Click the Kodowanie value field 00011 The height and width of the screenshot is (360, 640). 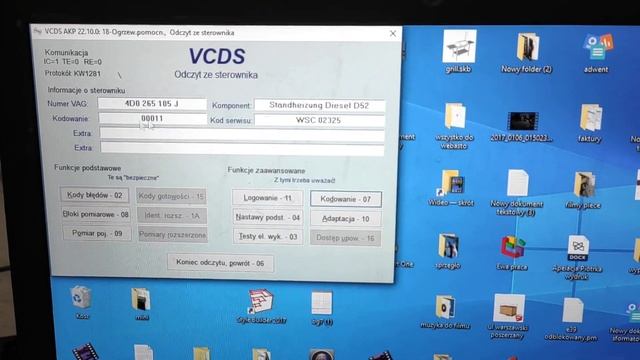[153, 118]
